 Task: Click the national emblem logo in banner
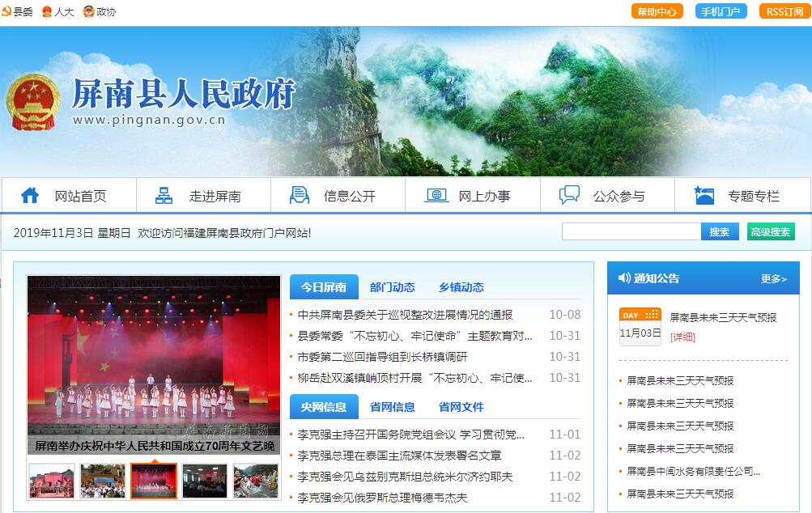pyautogui.click(x=33, y=102)
